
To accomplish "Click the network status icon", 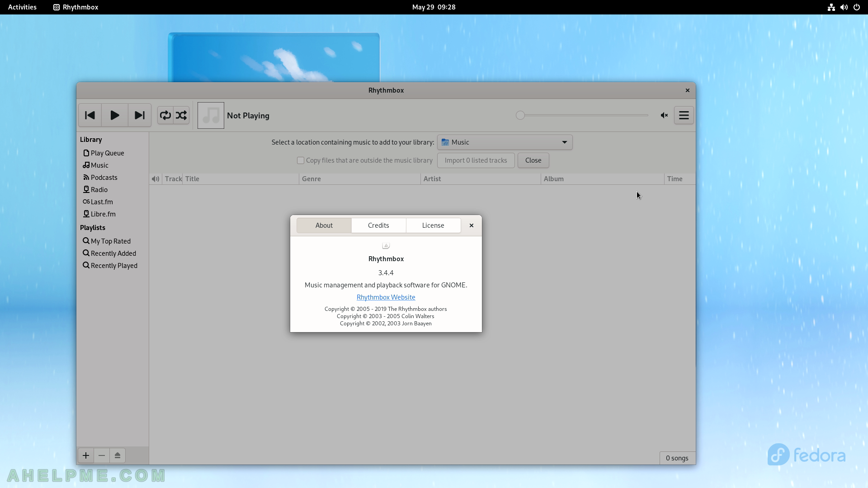I will pyautogui.click(x=831, y=7).
